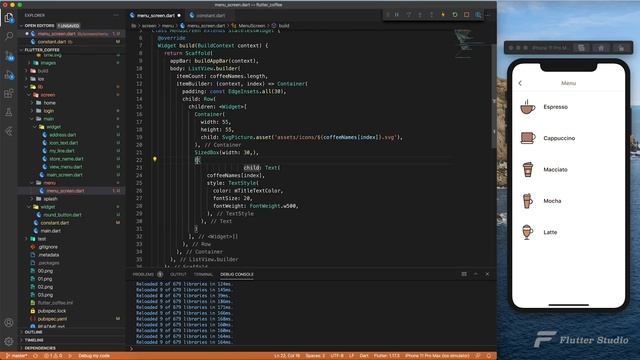Screen dimensions: 640x360
Task: Click the Ln 22 cursor position indicator
Action: click(287, 356)
